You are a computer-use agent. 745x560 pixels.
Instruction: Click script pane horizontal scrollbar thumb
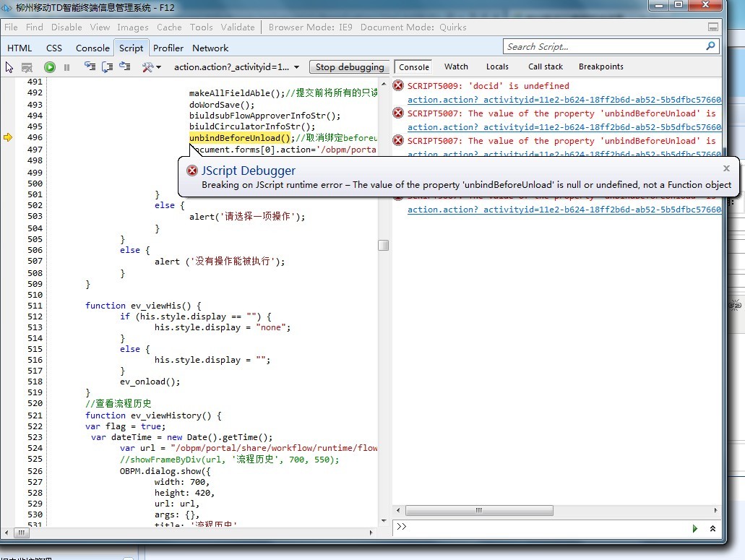(22, 533)
